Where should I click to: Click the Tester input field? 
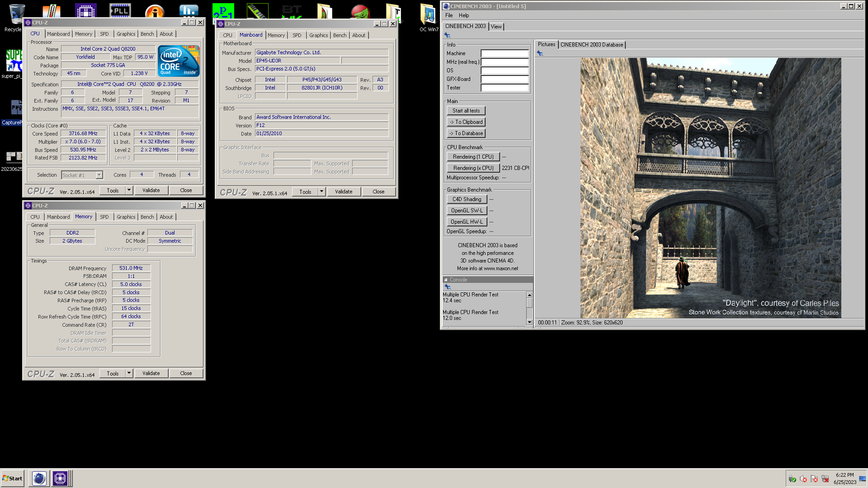pyautogui.click(x=505, y=88)
